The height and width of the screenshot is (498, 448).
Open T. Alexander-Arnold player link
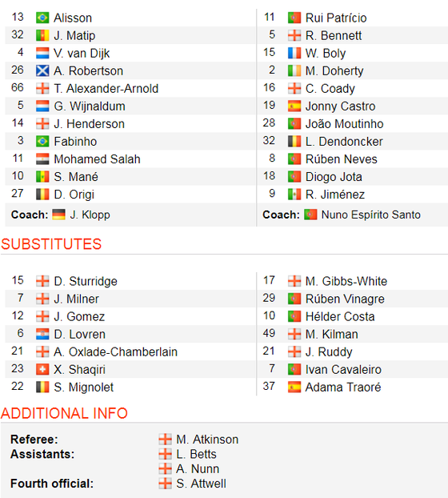[106, 89]
